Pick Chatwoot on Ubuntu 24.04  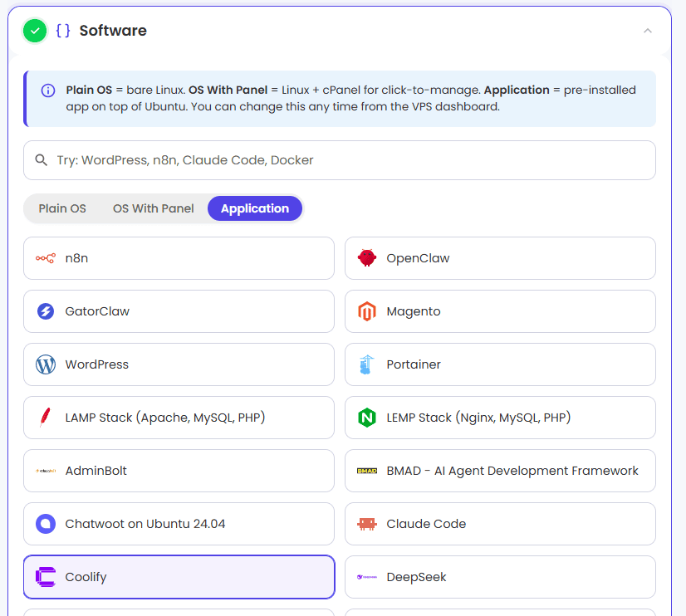pyautogui.click(x=179, y=524)
